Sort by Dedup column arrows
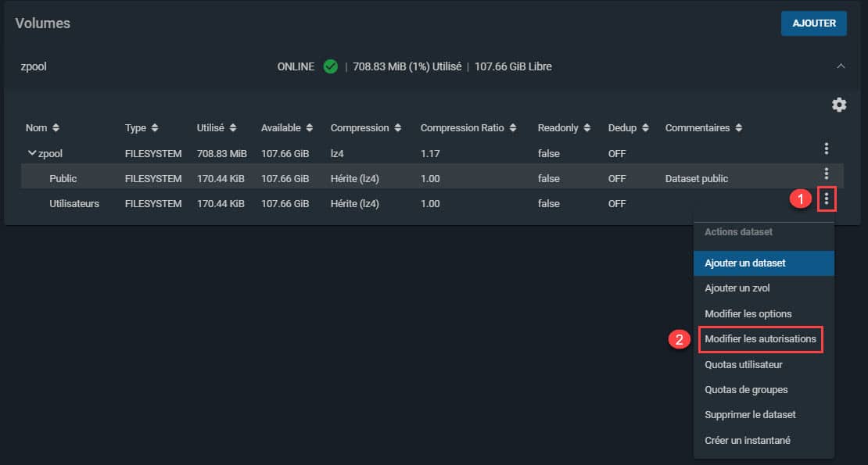This screenshot has width=868, height=465. point(645,127)
